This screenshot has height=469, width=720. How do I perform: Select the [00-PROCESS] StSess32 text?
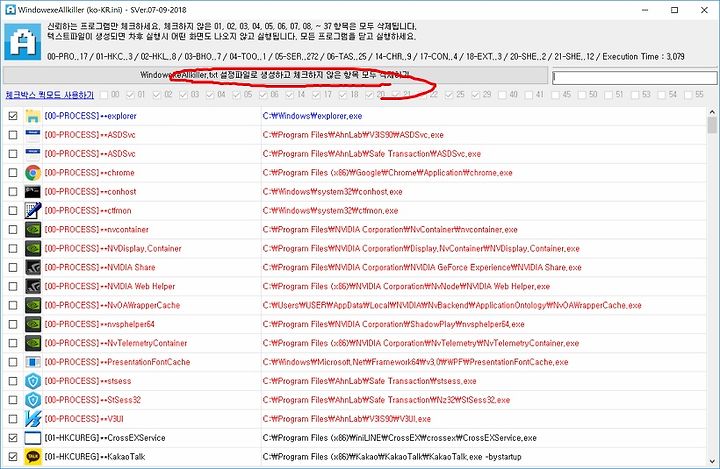click(93, 400)
